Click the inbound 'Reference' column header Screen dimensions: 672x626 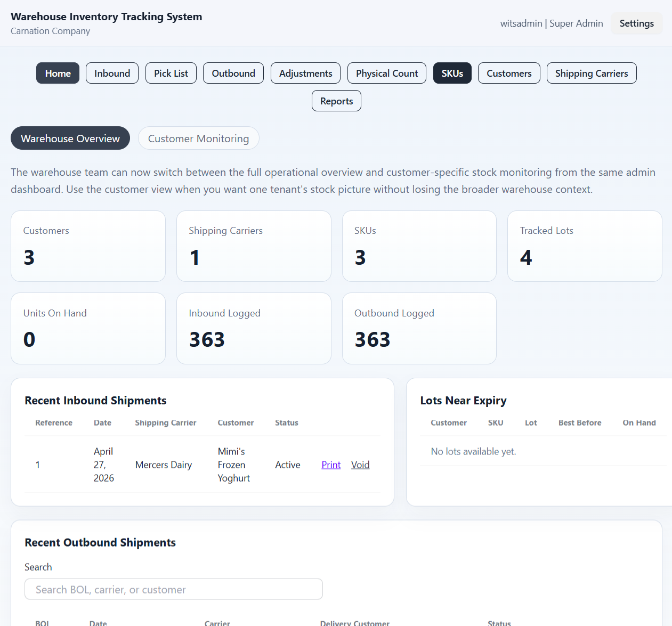click(x=54, y=422)
